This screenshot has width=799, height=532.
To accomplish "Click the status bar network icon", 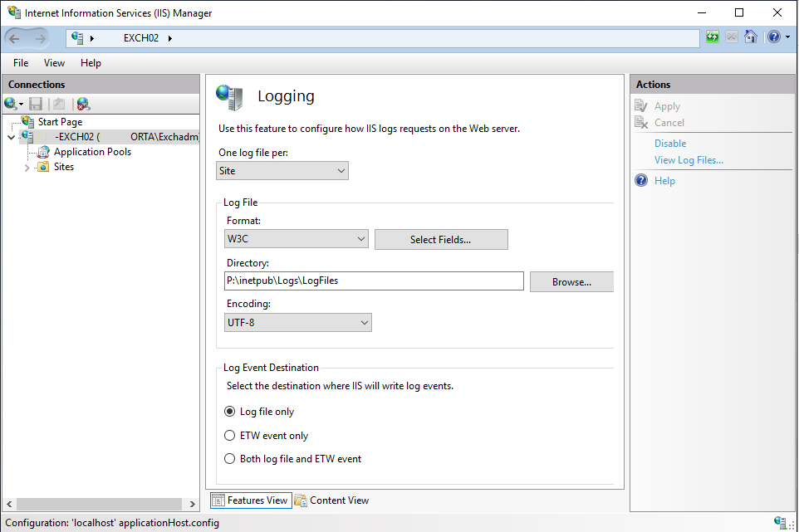I will point(780,522).
